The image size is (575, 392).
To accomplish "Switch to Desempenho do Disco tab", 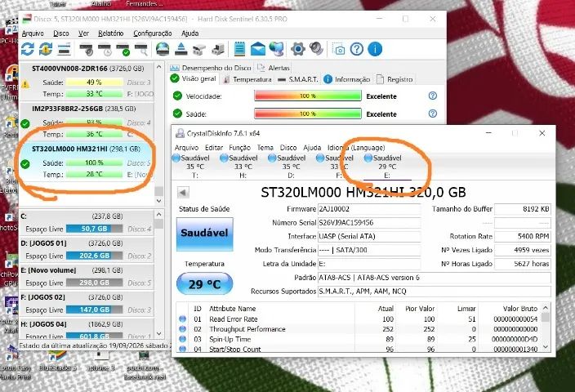I will 211,68.
